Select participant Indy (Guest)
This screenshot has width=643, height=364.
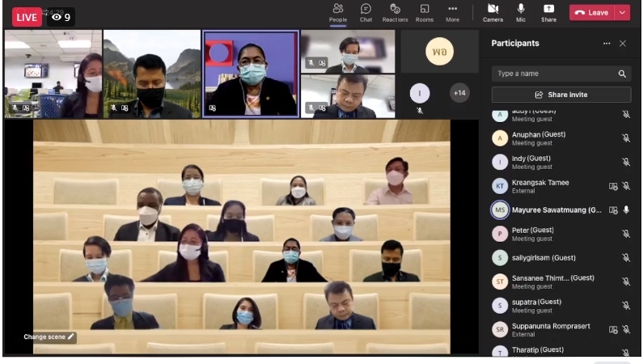(x=561, y=162)
